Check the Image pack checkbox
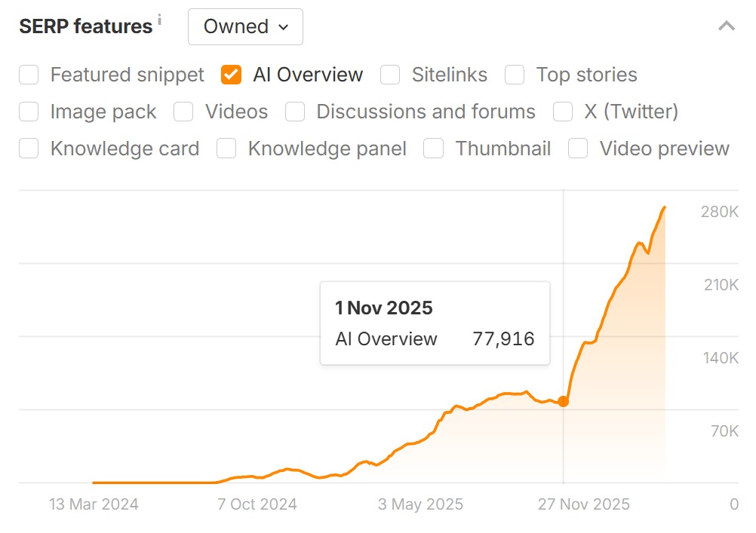Viewport: 756px width, 533px height. click(x=29, y=112)
